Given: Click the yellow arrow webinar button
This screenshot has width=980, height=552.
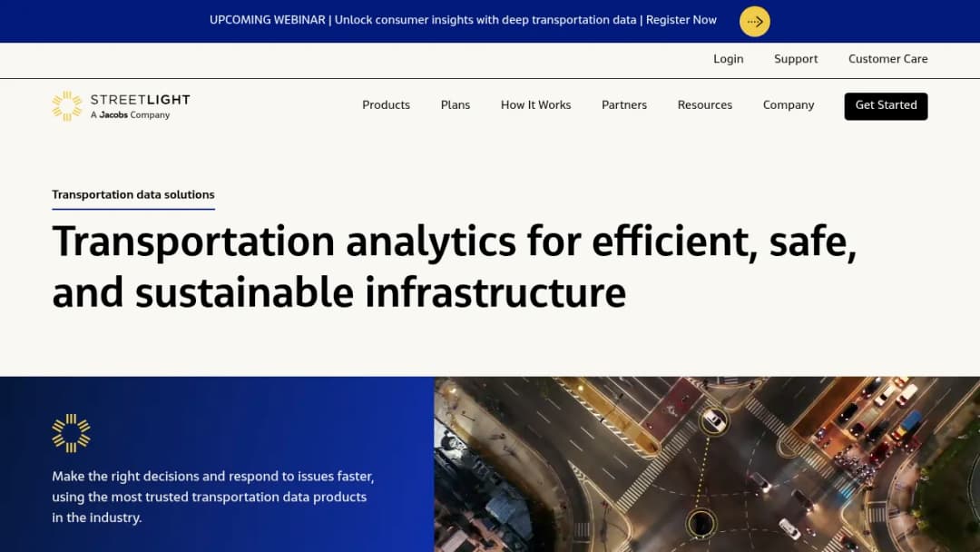Looking at the screenshot, I should 754,21.
